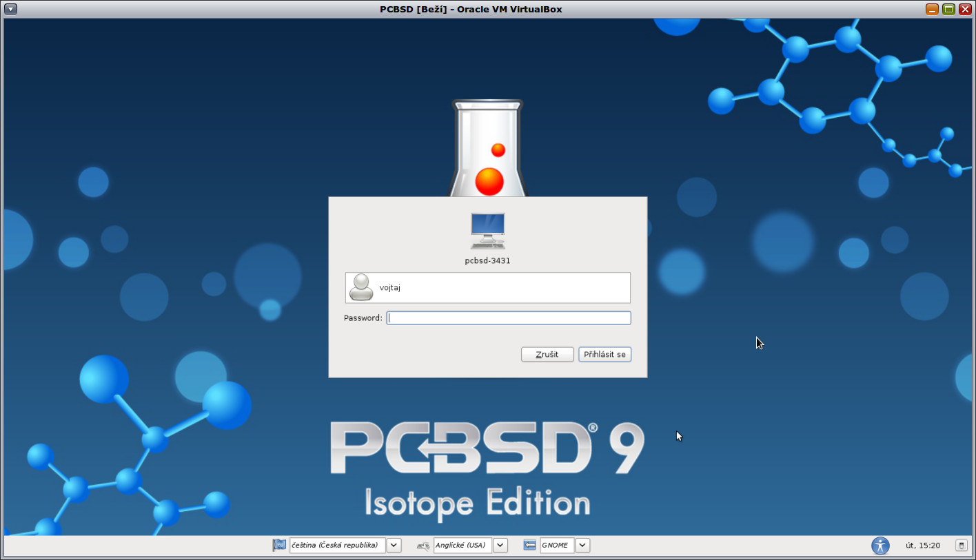Viewport: 976px width, 560px height.
Task: Close the VirtualBox window
Action: click(965, 9)
